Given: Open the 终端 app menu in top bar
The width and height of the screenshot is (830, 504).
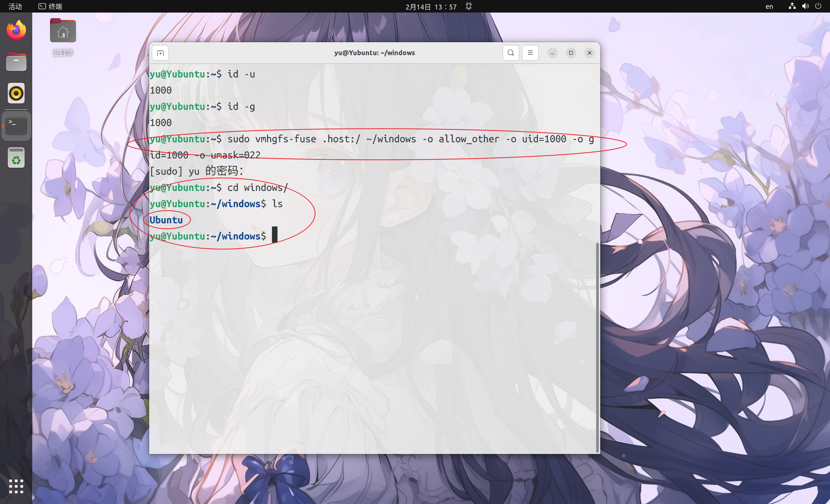Looking at the screenshot, I should 51,6.
